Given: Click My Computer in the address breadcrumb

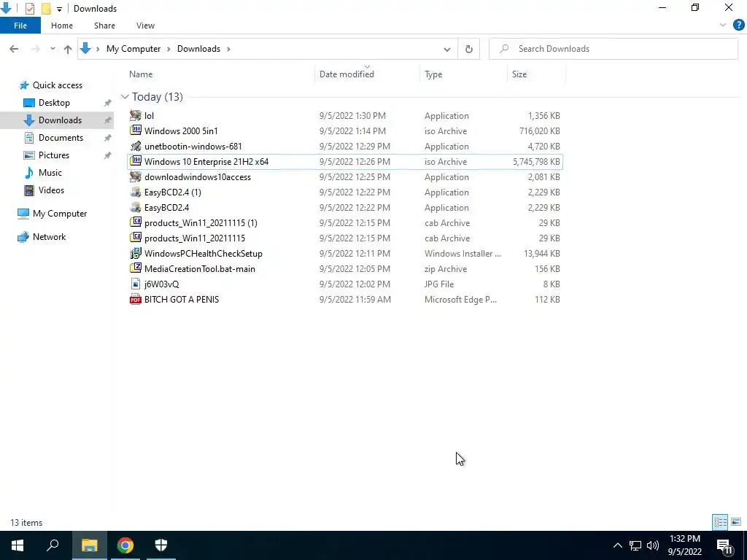Looking at the screenshot, I should (133, 49).
